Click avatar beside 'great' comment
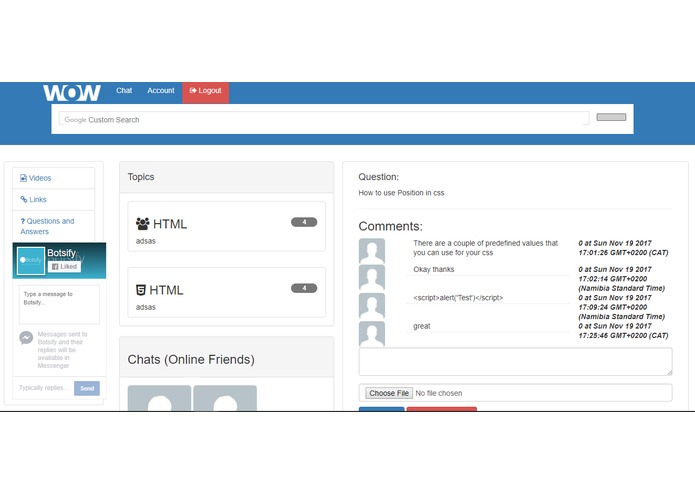 (372, 334)
